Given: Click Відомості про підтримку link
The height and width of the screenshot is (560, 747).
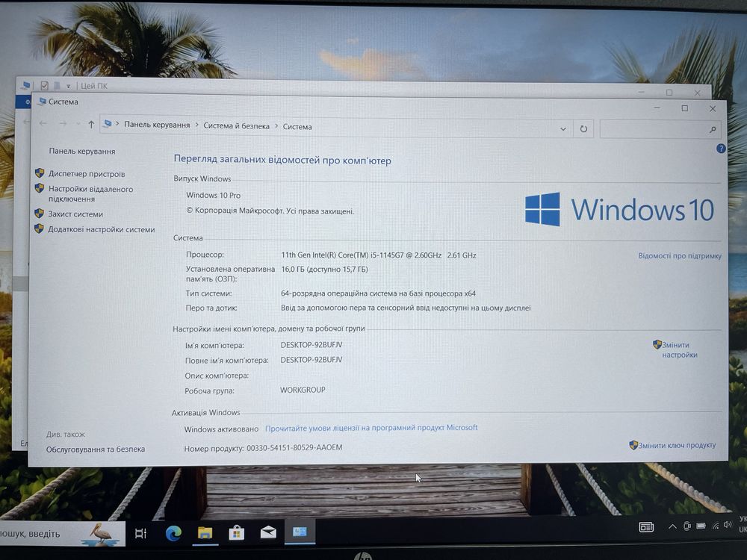Looking at the screenshot, I should coord(680,255).
